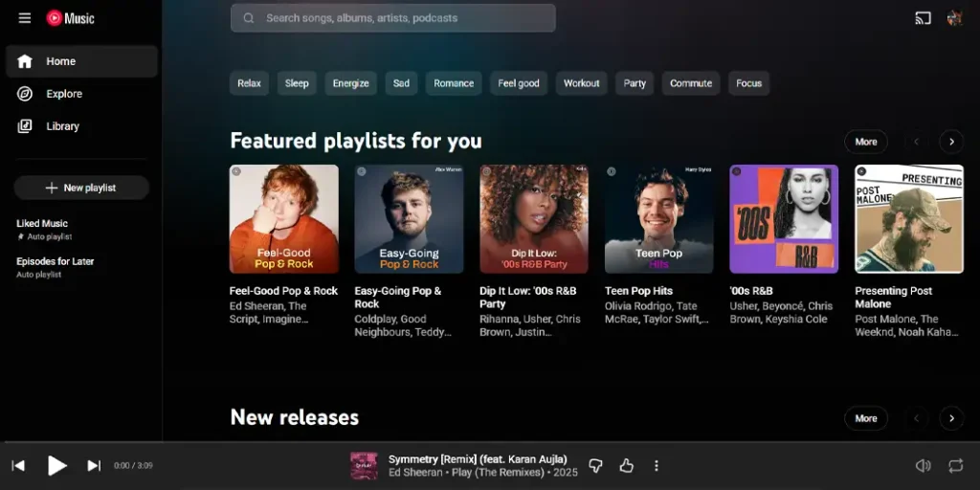Image resolution: width=980 pixels, height=490 pixels.
Task: Create a New playlist
Action: [x=81, y=188]
